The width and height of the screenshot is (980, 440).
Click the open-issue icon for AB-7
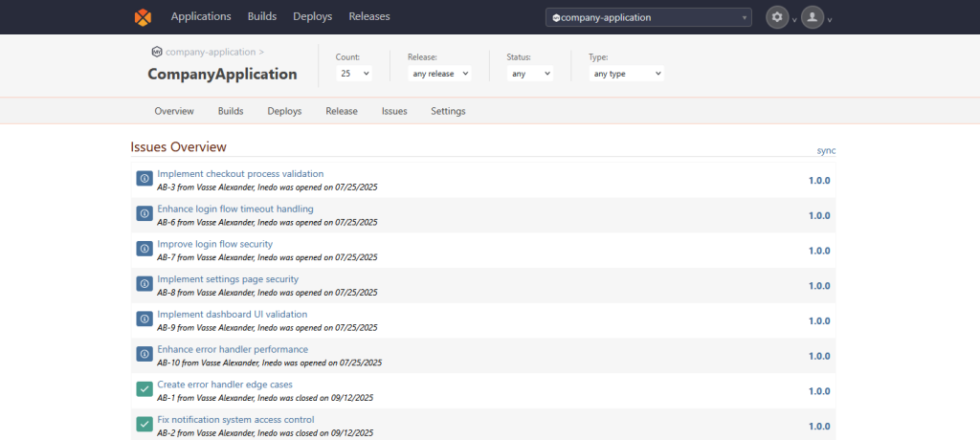145,250
